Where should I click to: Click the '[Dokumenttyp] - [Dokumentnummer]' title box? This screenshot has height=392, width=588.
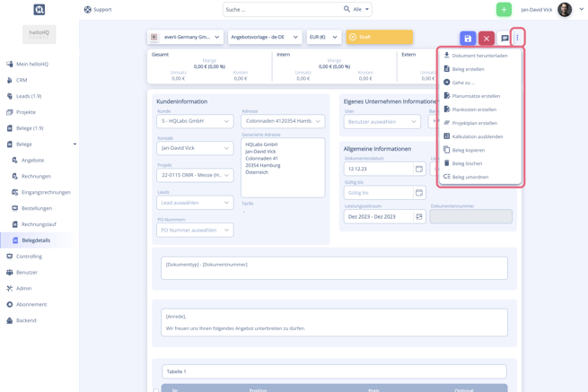334,268
